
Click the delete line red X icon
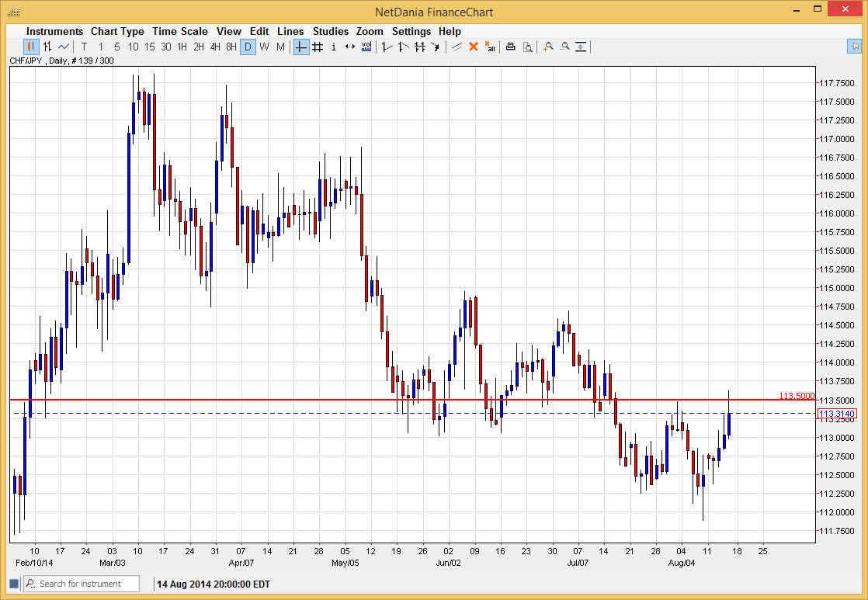[x=474, y=47]
